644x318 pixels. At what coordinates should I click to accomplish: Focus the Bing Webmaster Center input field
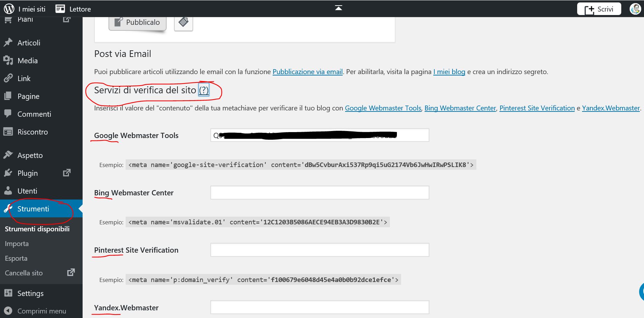point(320,193)
